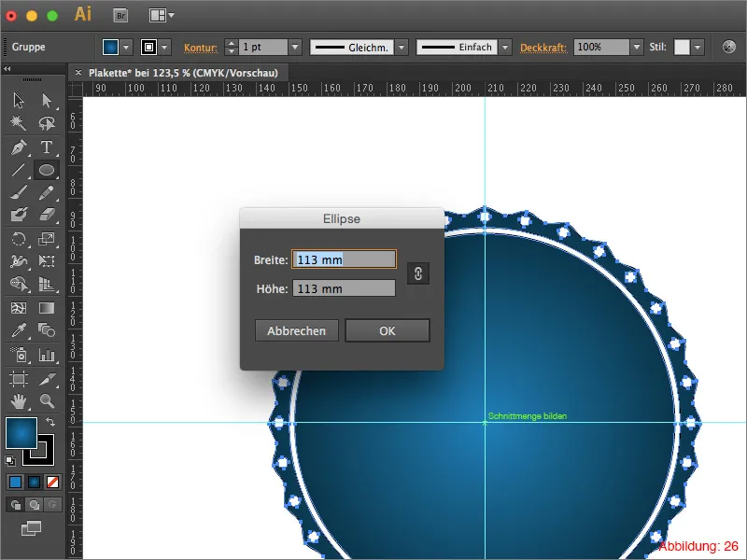
Task: Swap fill and stroke colors
Action: [50, 422]
